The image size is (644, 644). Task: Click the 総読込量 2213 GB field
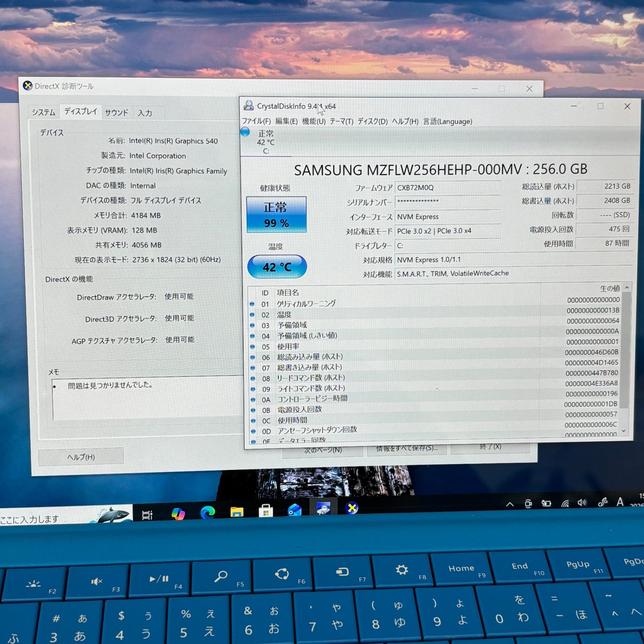[605, 186]
